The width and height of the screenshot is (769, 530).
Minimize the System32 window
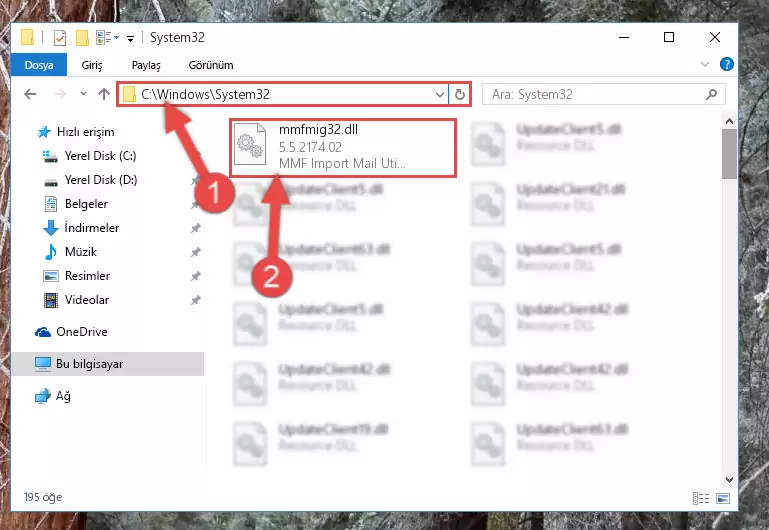click(x=624, y=37)
